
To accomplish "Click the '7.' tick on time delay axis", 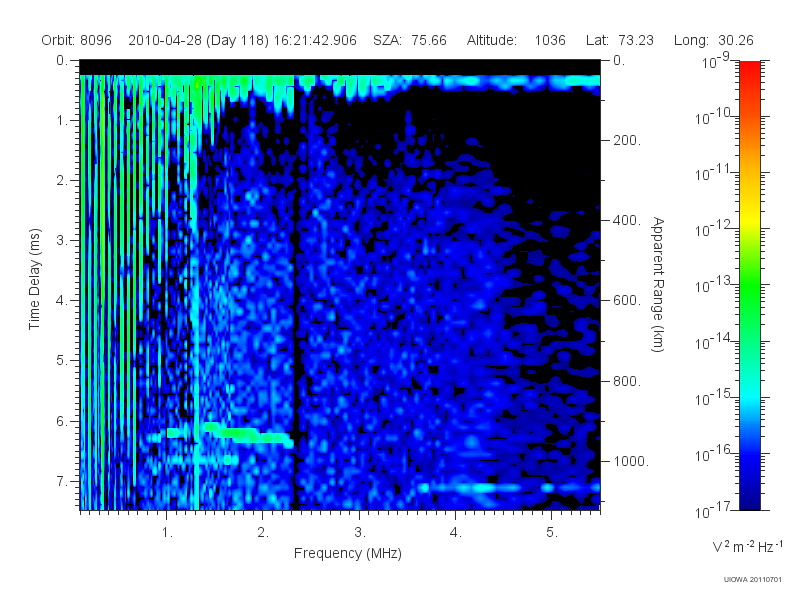I will click(x=61, y=481).
